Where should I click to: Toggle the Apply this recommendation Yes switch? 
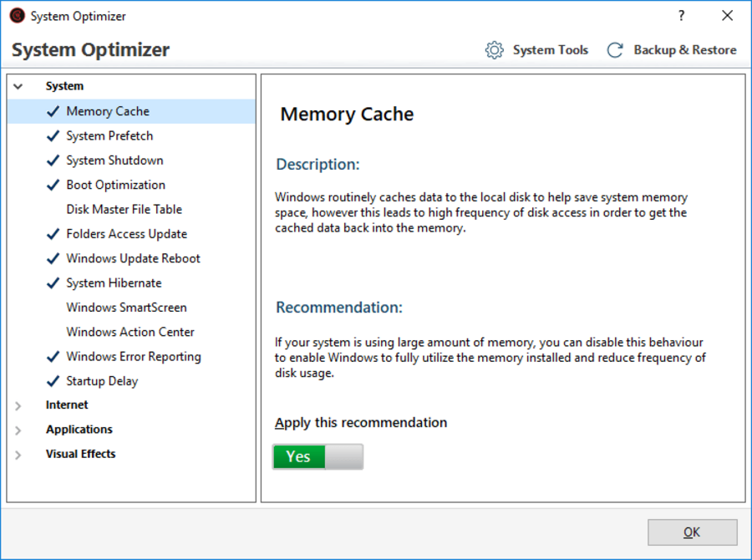pos(318,456)
